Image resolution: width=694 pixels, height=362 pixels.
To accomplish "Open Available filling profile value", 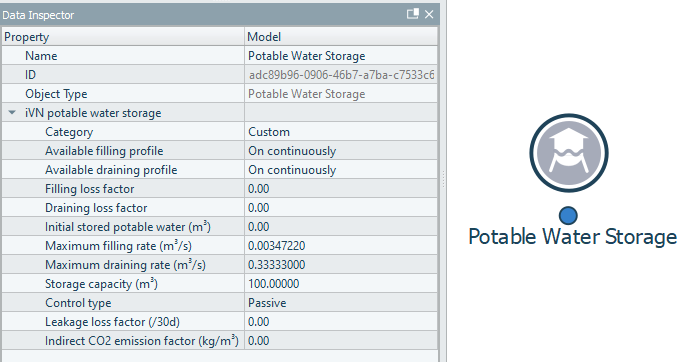I will click(x=341, y=151).
